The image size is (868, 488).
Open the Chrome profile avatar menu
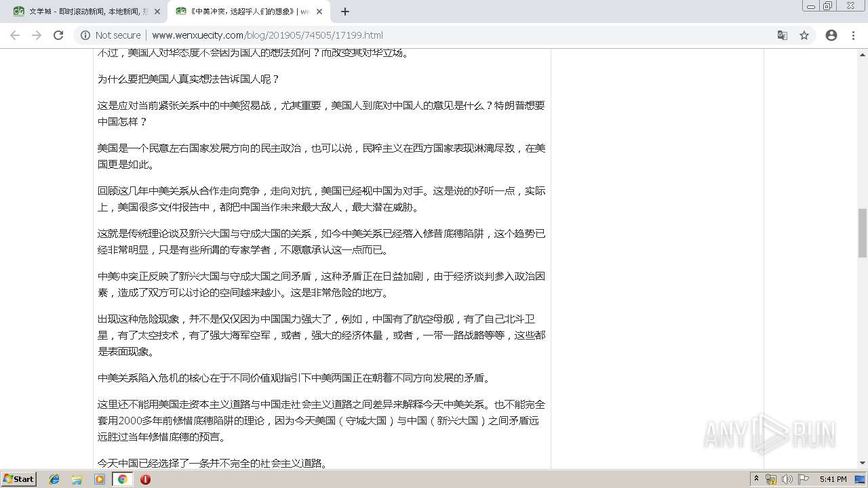point(831,35)
